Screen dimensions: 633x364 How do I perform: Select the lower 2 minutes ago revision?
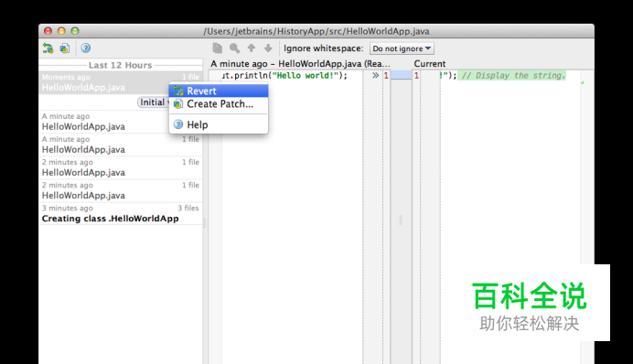121,190
